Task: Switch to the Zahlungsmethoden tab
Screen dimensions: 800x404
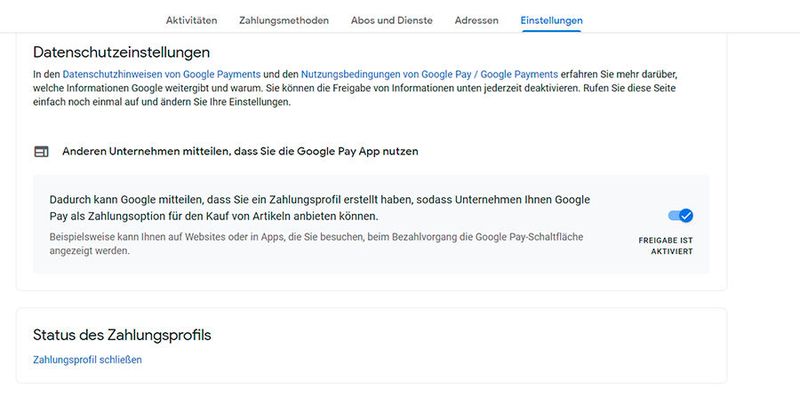Action: point(284,20)
